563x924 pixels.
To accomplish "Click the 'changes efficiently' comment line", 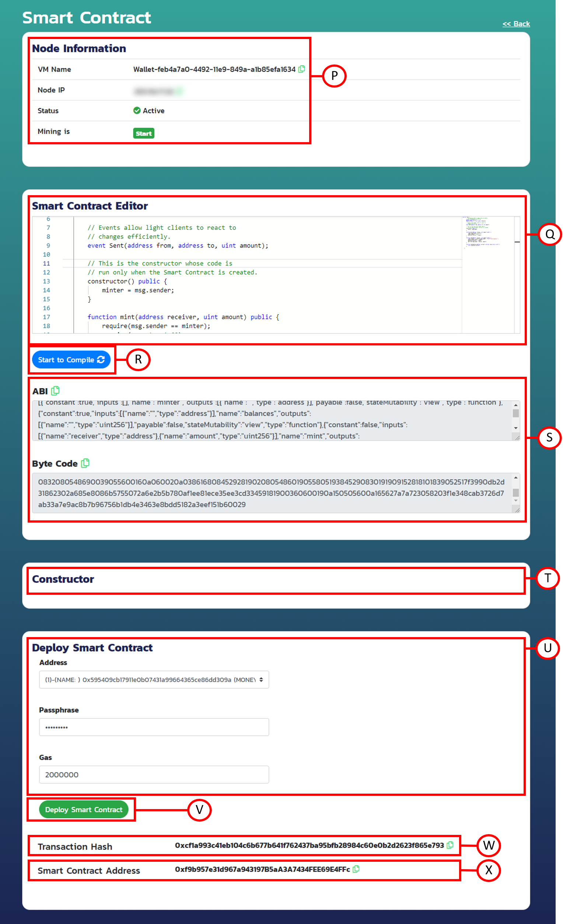I will [x=129, y=236].
